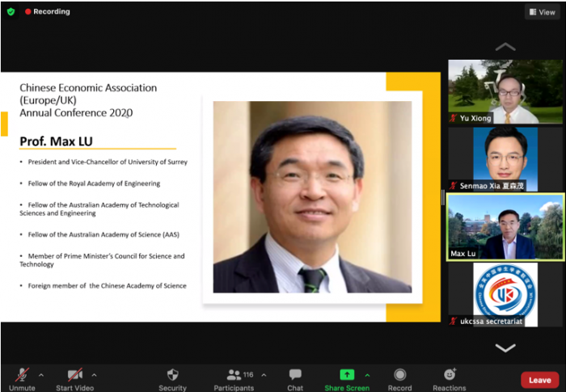Click 'Member of Prime Minister's Council' bullet
Screen dimensions: 566x392
(x=102, y=260)
